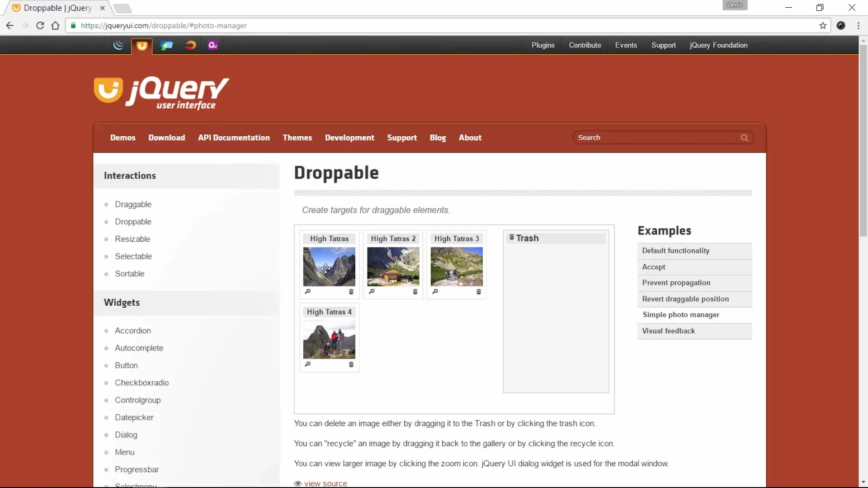
Task: Click the secure padlock icon
Action: 73,26
